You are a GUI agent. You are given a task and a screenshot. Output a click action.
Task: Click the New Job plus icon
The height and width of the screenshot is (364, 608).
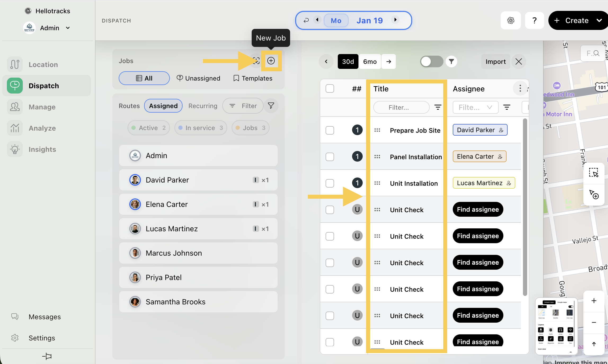[x=271, y=61]
